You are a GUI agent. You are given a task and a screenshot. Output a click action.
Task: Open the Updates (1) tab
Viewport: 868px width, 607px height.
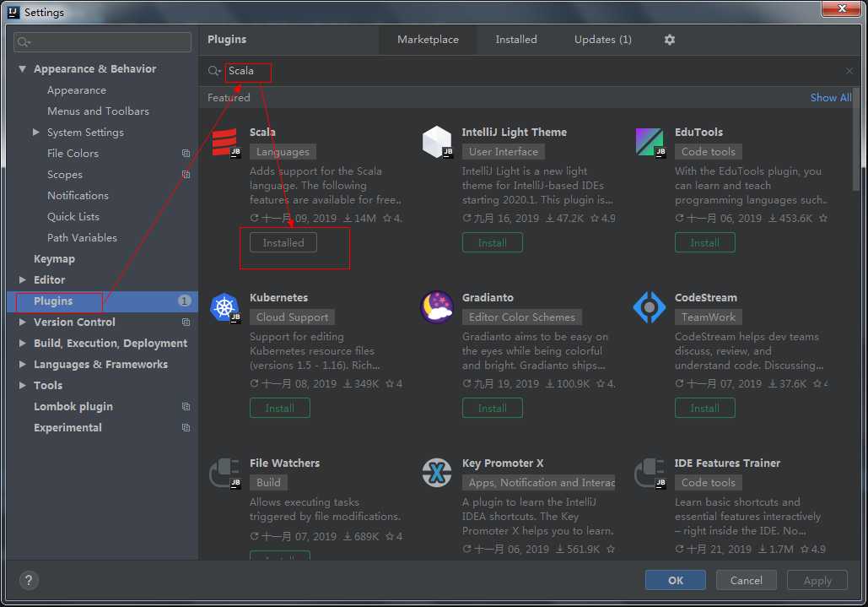click(x=603, y=40)
